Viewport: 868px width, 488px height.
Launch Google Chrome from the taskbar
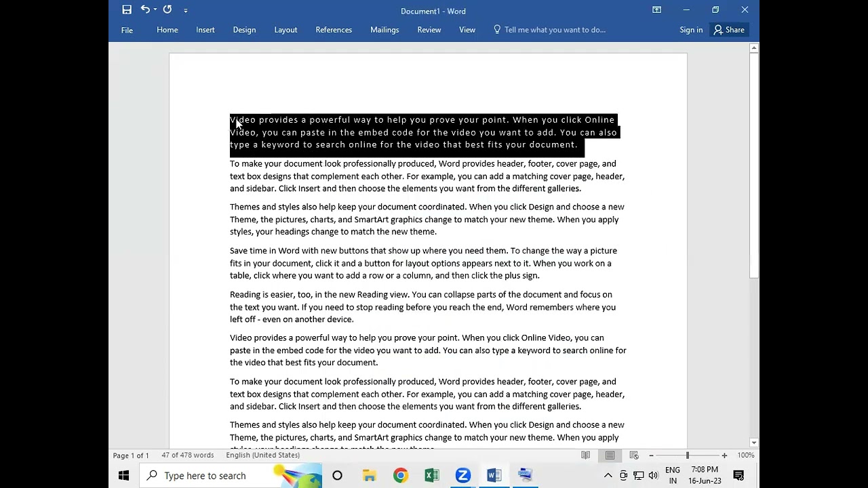pyautogui.click(x=400, y=476)
